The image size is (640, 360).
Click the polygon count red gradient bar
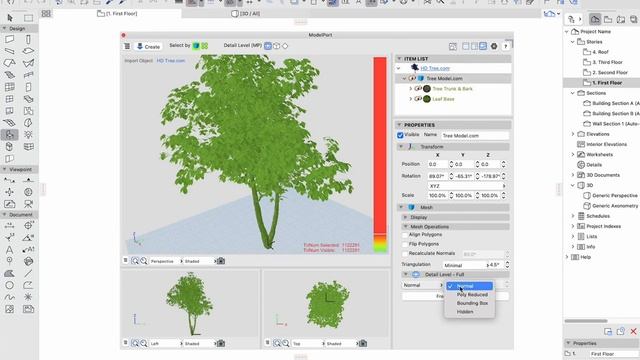coord(380,155)
